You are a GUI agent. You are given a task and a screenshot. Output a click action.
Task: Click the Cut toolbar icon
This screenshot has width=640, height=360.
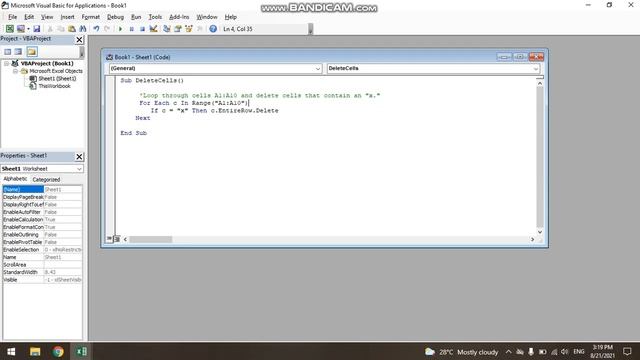(x=50, y=29)
